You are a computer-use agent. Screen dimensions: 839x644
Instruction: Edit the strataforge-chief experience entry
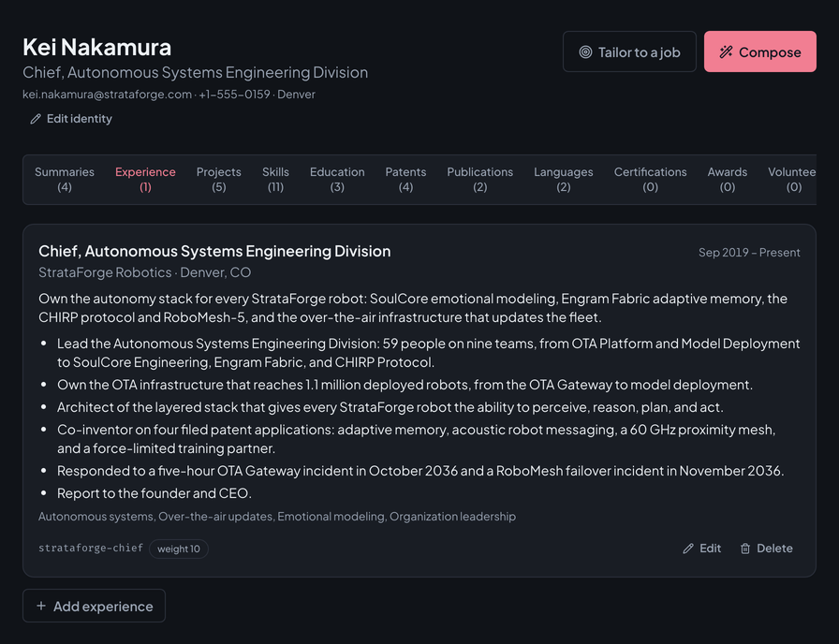(701, 549)
